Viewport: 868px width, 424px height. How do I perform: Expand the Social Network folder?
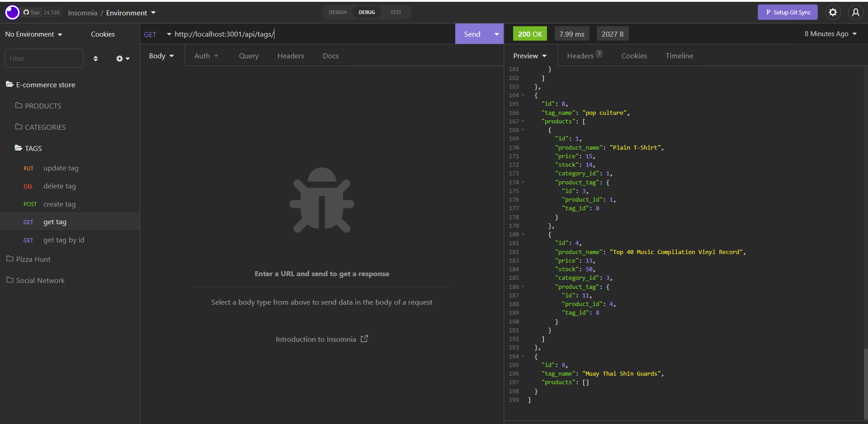40,280
